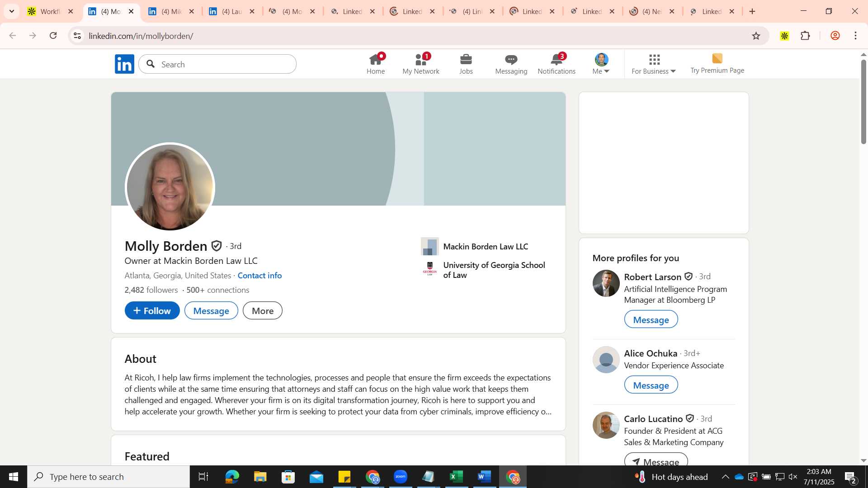Go back to previous page
Screen dimensions: 868x488
coord(13,36)
